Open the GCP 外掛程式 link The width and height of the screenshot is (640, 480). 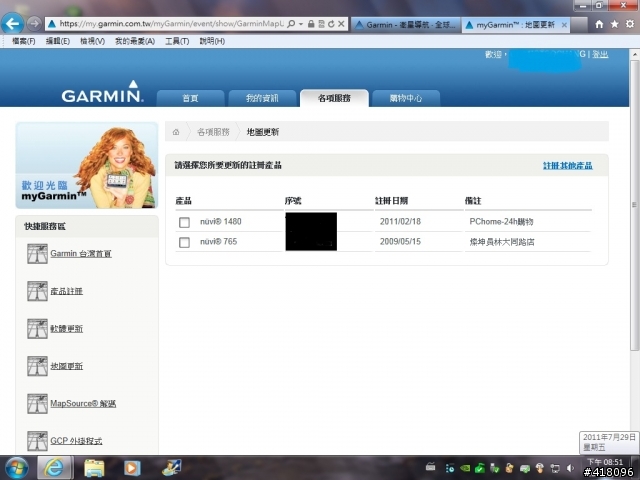(76, 441)
